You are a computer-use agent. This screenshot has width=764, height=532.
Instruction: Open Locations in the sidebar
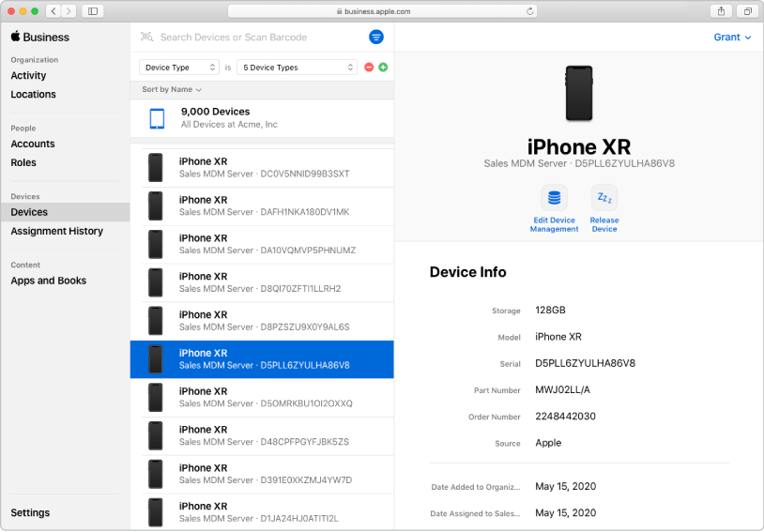tap(33, 95)
